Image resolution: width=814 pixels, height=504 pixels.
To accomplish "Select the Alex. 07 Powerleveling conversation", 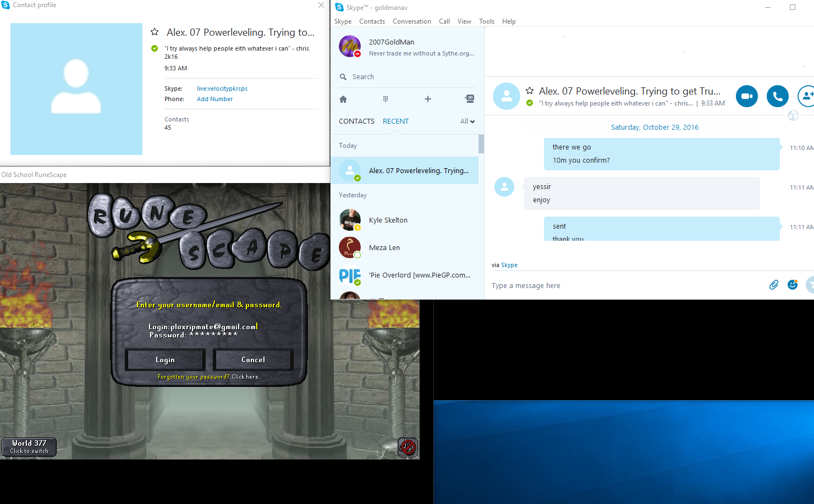I will coord(404,170).
